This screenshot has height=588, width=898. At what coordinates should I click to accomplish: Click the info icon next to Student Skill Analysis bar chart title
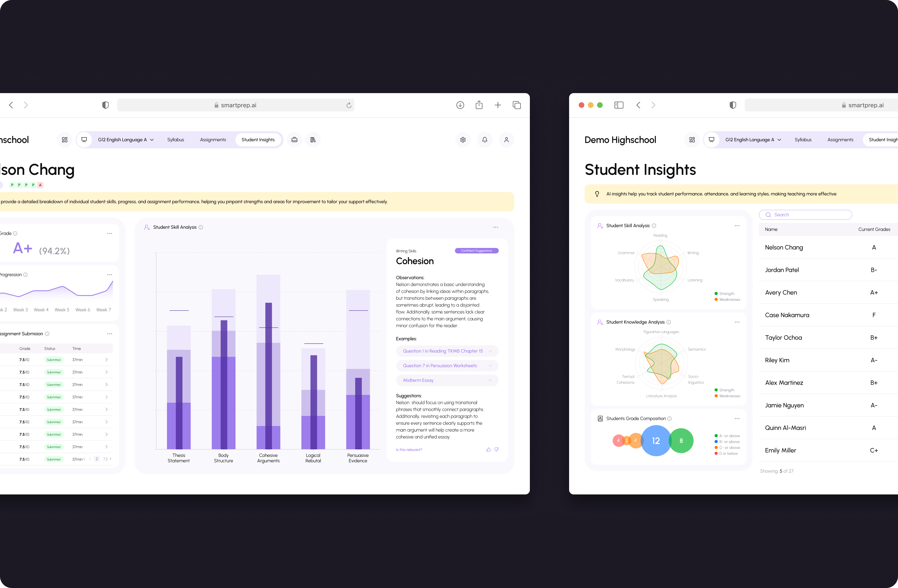point(201,227)
